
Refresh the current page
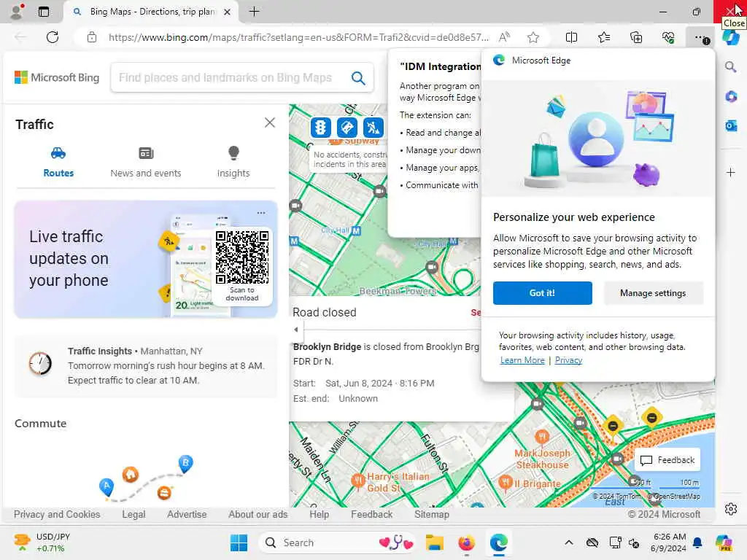(53, 37)
